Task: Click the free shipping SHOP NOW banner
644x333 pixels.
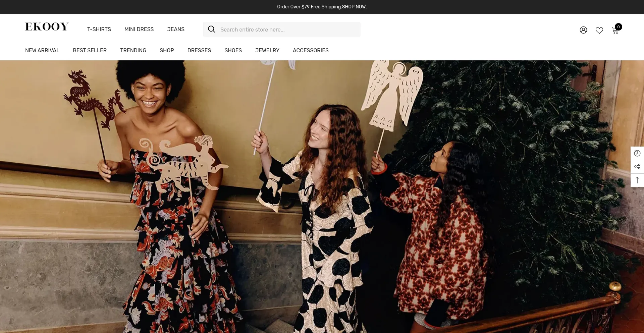Action: 322,7
